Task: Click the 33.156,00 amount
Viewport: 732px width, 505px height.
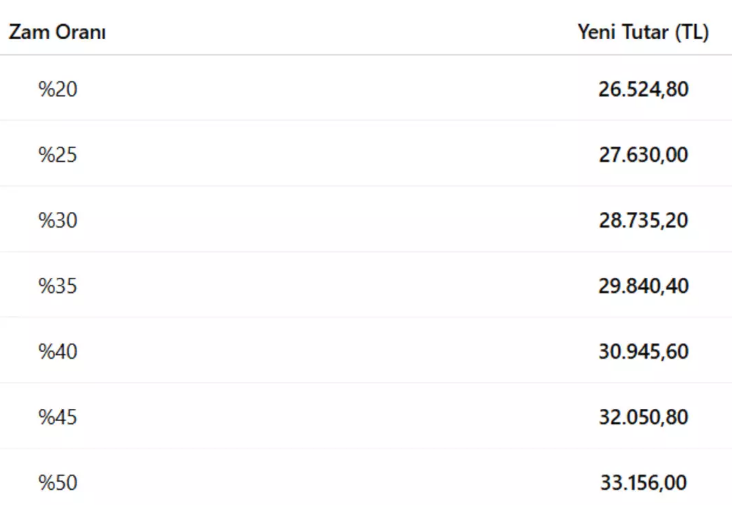Action: click(643, 483)
